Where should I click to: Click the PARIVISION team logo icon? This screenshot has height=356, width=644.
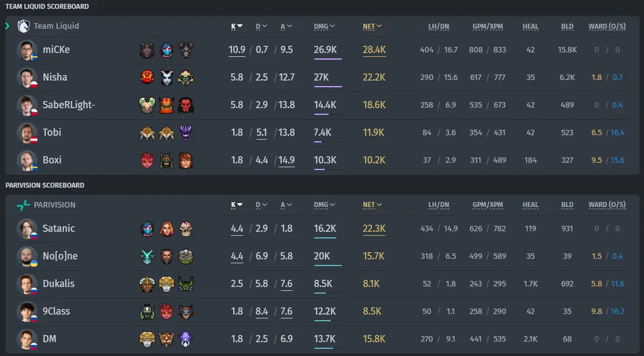tap(23, 205)
